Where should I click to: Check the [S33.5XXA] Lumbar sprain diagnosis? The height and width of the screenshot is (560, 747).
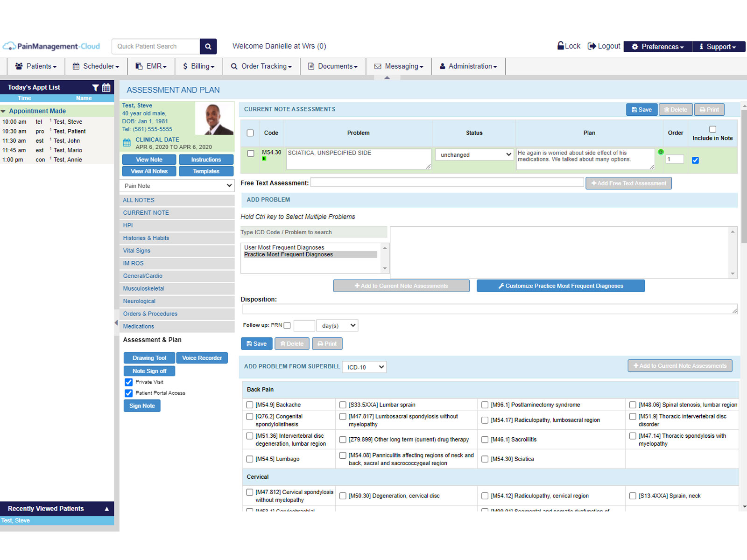343,405
